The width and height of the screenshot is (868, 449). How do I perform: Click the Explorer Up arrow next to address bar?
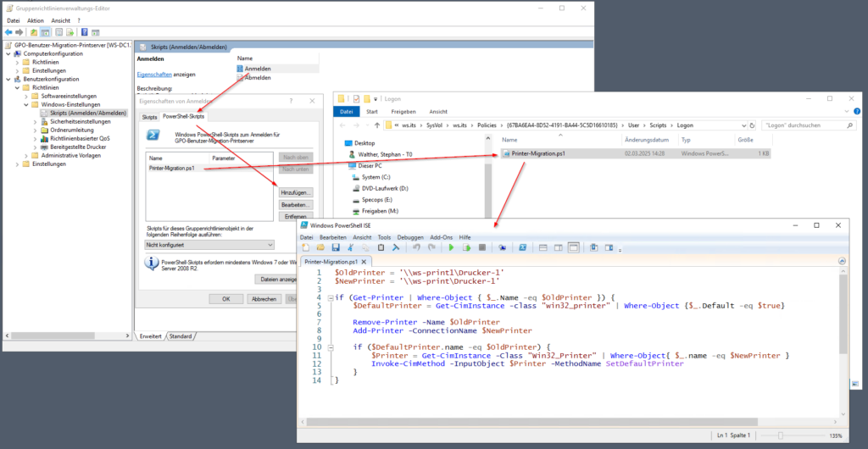(x=376, y=125)
